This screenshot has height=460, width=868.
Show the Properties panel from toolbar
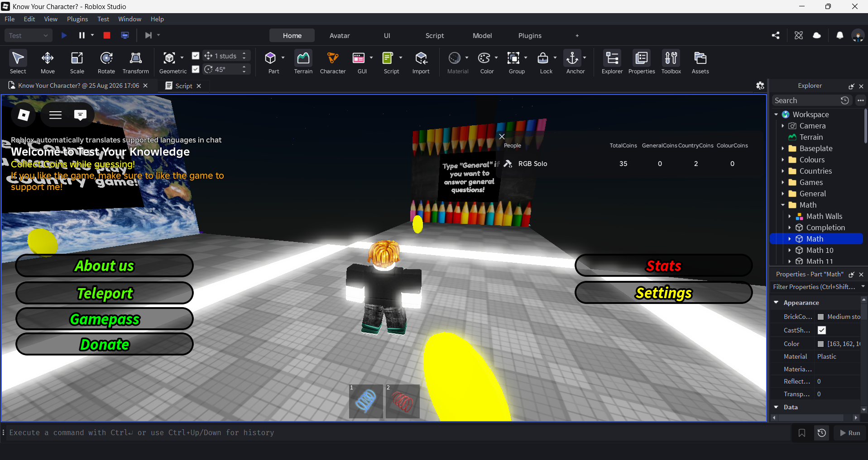click(x=642, y=62)
